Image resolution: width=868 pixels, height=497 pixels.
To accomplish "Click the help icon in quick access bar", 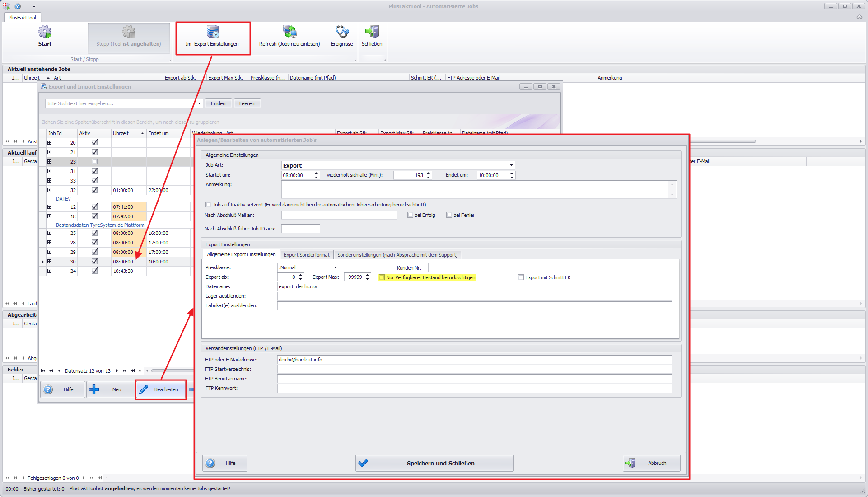I will pyautogui.click(x=18, y=6).
